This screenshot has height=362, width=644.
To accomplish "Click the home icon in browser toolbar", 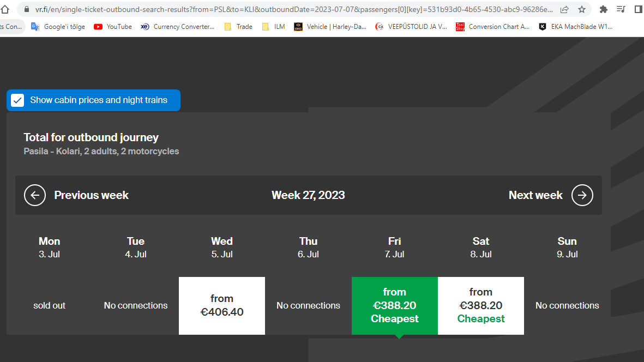I will click(5, 9).
